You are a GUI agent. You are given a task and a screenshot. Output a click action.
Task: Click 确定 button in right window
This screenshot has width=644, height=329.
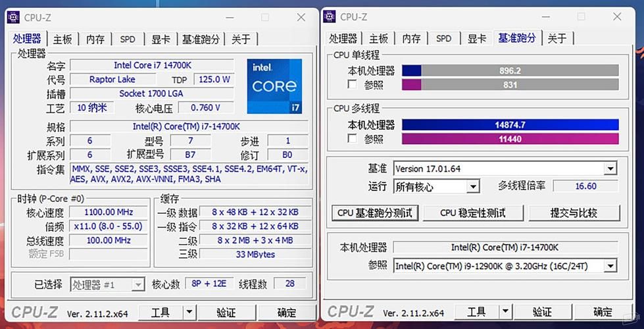pyautogui.click(x=603, y=312)
